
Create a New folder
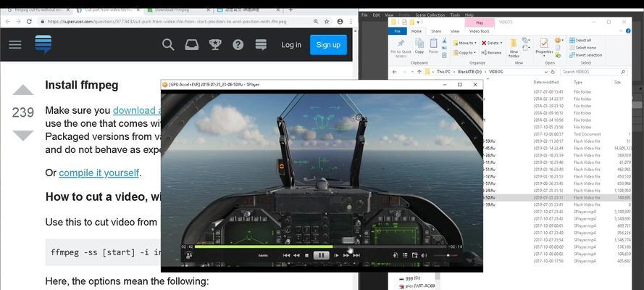tap(514, 48)
